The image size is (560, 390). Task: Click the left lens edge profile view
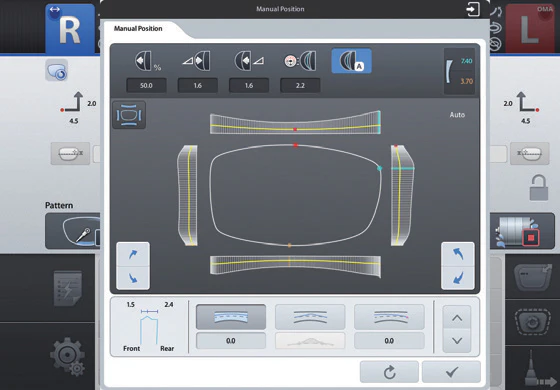click(187, 195)
